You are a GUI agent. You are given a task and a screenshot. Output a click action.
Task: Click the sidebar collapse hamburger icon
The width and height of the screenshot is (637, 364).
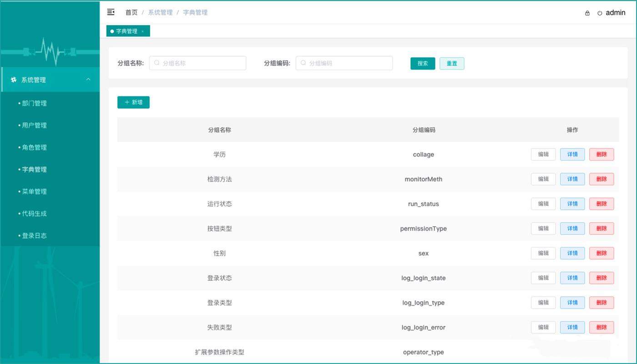(111, 12)
